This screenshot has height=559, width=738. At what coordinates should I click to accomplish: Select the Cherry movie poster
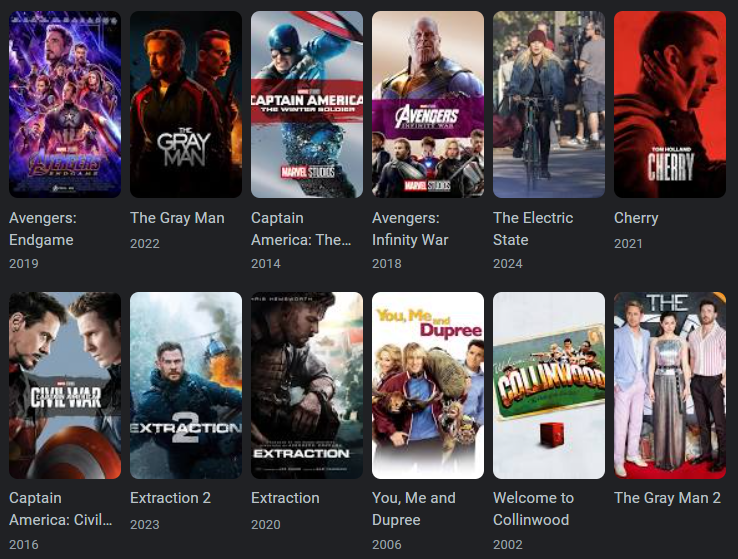click(670, 104)
